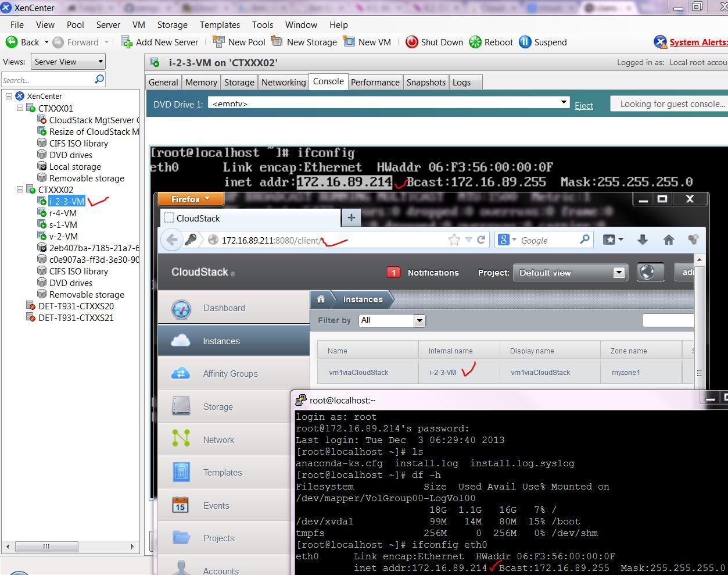The width and height of the screenshot is (728, 575).
Task: Open CloudStack Notifications
Action: click(x=423, y=272)
